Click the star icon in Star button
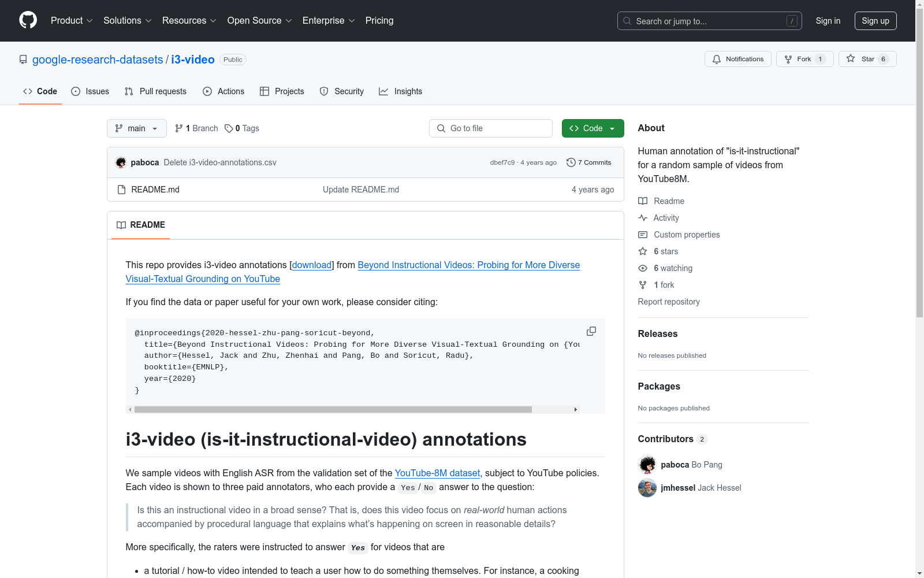Screen dimensions: 924x578 point(851,58)
